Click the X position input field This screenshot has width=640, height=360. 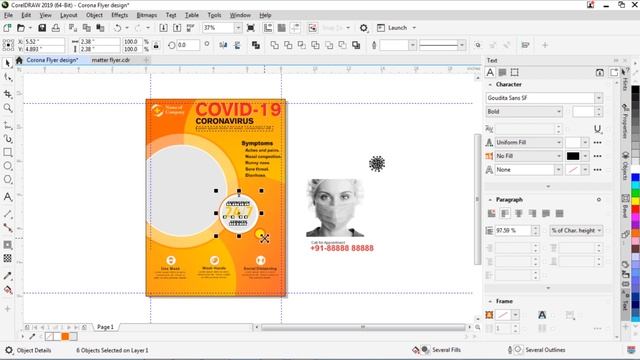[44, 42]
